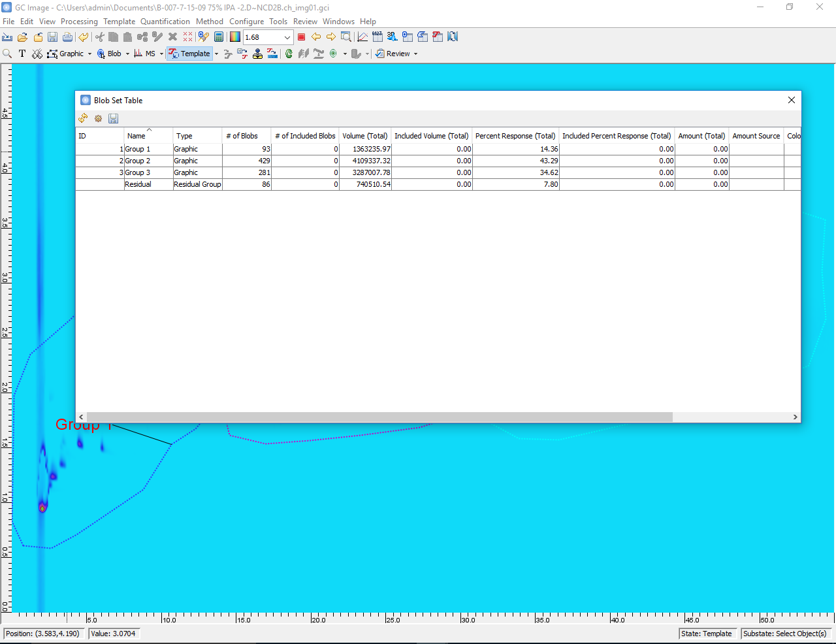The height and width of the screenshot is (644, 836).
Task: Click the refresh icon in Blob Set Table
Action: point(83,118)
